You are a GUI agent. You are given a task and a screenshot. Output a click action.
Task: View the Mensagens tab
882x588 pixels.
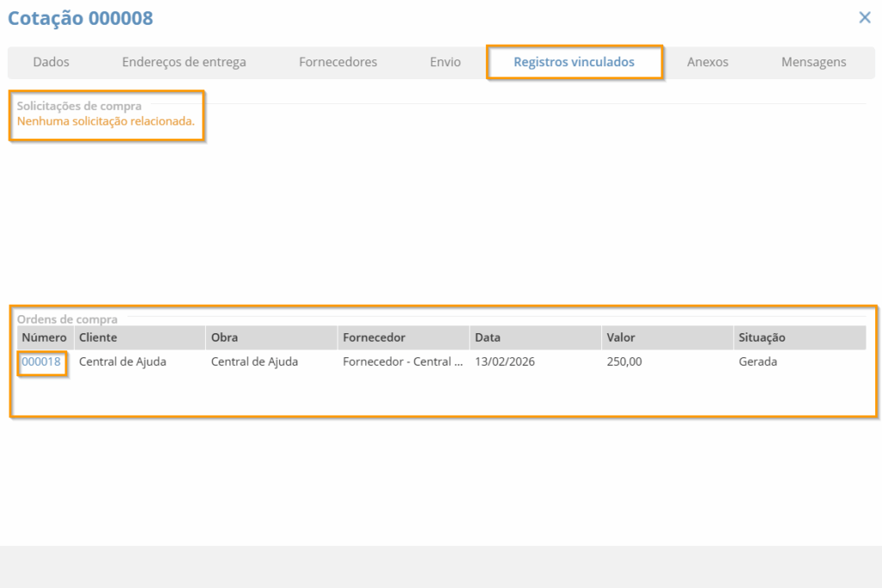click(x=813, y=62)
